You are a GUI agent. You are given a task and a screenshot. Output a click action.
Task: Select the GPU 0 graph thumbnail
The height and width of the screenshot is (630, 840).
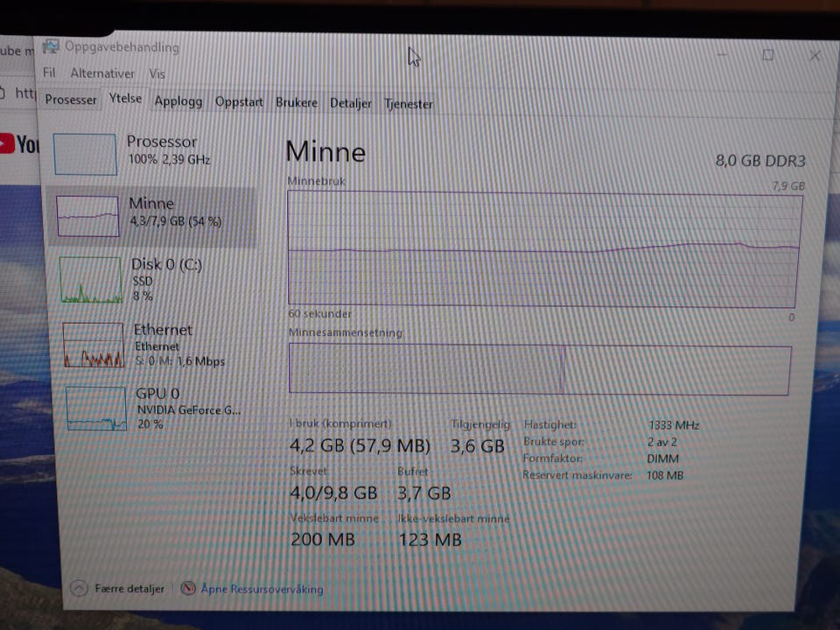[x=96, y=409]
